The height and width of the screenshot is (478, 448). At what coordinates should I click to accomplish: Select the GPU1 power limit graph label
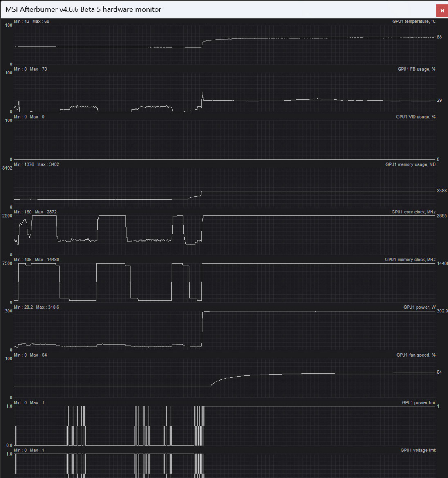419,402
